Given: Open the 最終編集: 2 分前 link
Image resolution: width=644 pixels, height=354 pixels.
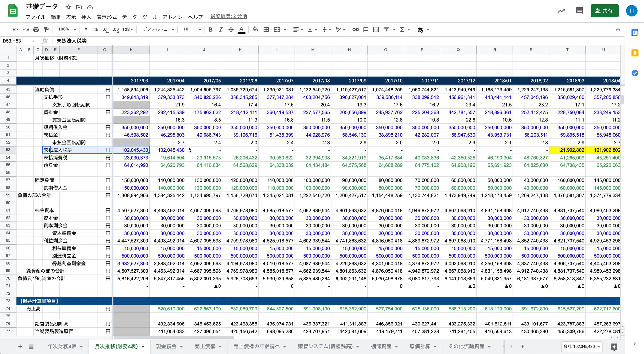Looking at the screenshot, I should [x=229, y=16].
